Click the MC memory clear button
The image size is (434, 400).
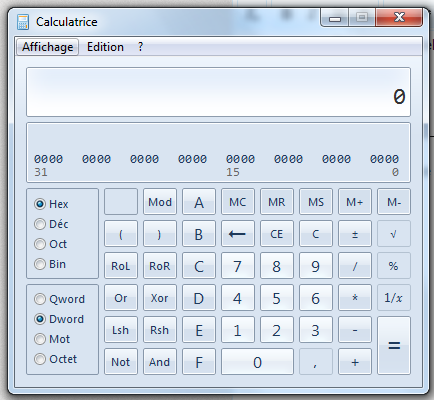(238, 202)
